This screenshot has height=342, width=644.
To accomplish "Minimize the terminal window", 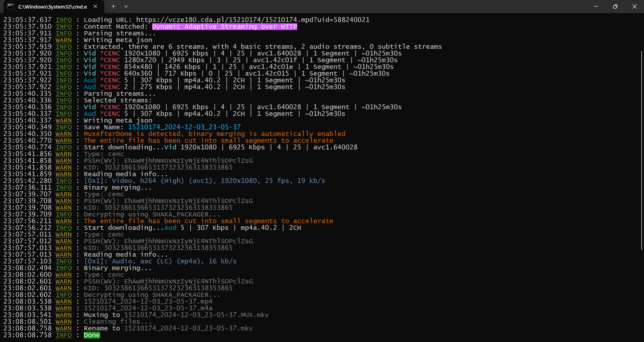I will click(x=596, y=7).
